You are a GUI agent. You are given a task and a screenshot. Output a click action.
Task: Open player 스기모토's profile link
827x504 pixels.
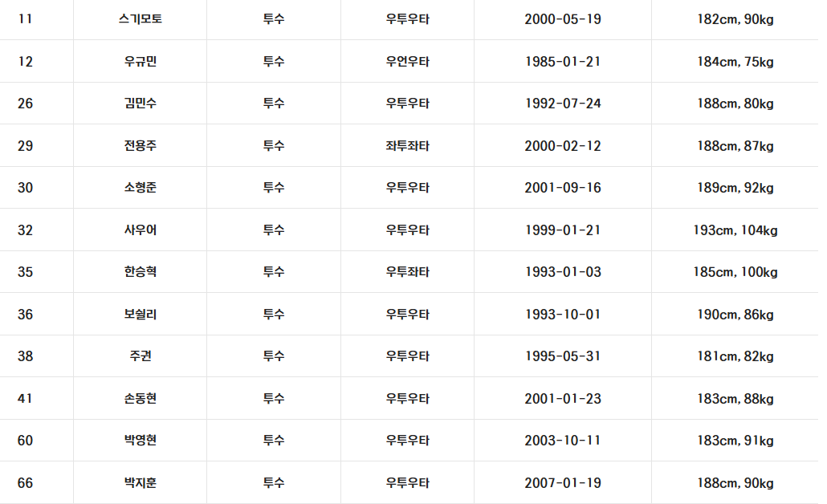pyautogui.click(x=140, y=19)
